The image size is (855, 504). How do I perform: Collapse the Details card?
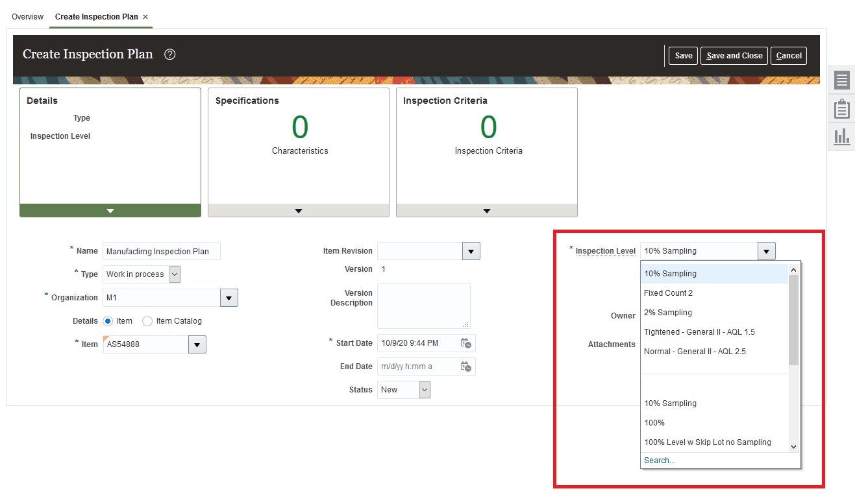pyautogui.click(x=109, y=210)
